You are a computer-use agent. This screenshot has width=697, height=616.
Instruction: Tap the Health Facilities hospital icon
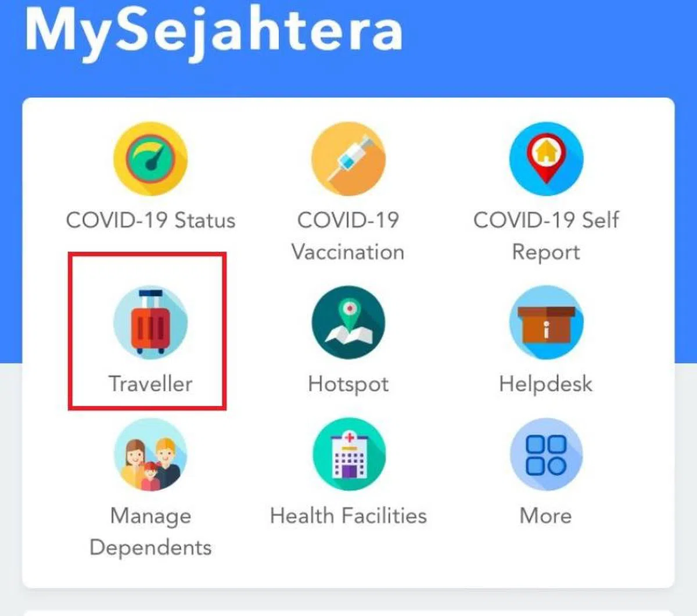click(348, 454)
